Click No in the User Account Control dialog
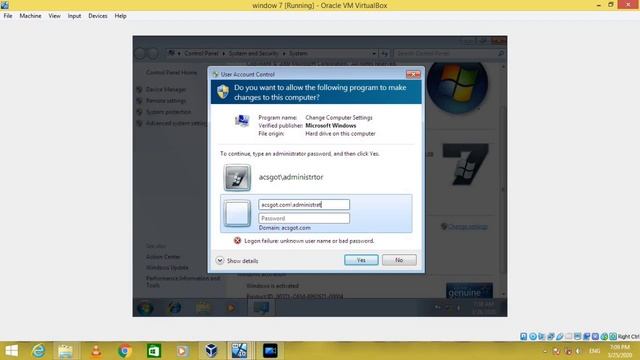Viewport: 640px width, 360px height. coord(399,260)
